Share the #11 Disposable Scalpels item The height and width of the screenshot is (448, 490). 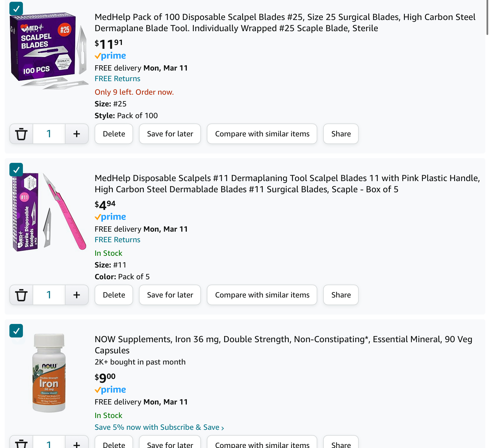coord(341,295)
